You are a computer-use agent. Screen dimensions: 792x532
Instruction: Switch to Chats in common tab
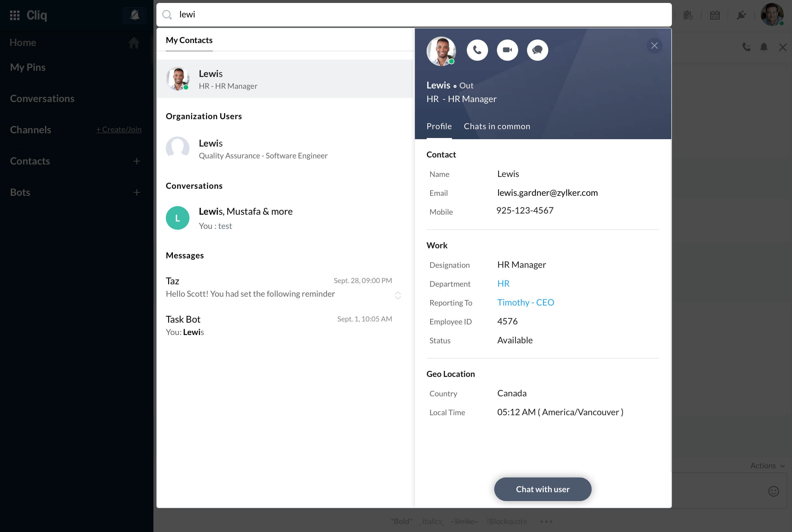[x=497, y=126]
